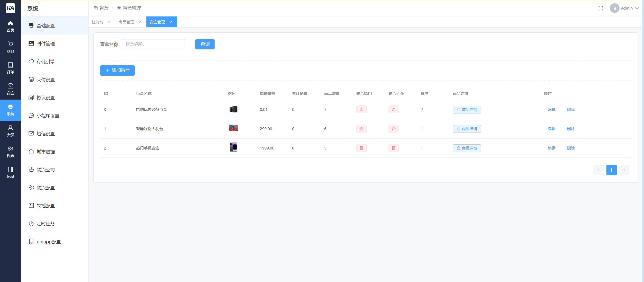Open the 会员 members section
This screenshot has width=644, height=282.
pos(10,131)
